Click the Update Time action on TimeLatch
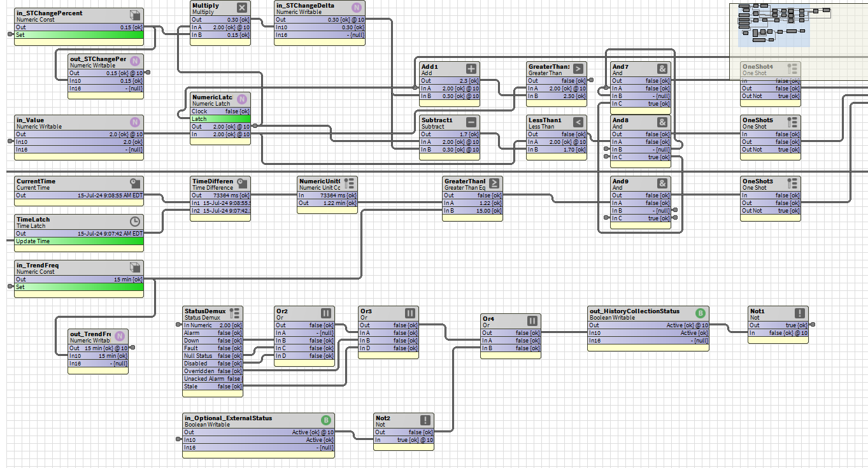 [x=79, y=241]
